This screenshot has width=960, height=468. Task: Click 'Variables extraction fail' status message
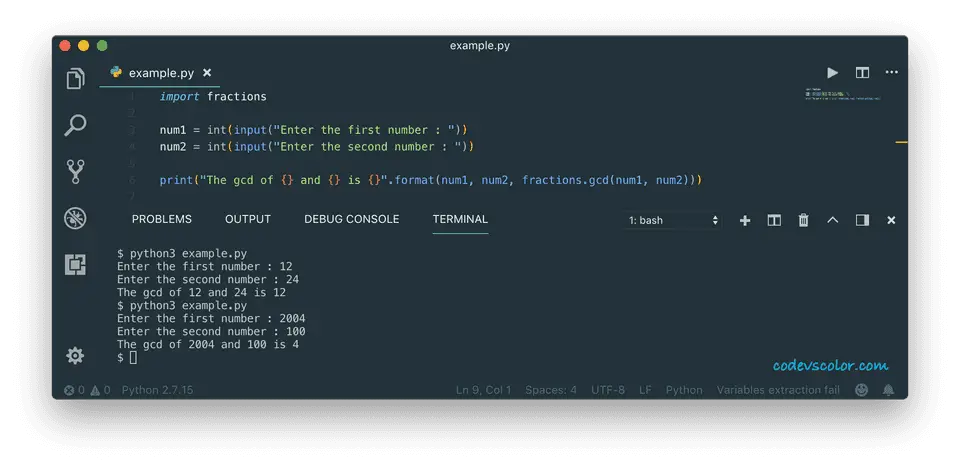pos(778,390)
